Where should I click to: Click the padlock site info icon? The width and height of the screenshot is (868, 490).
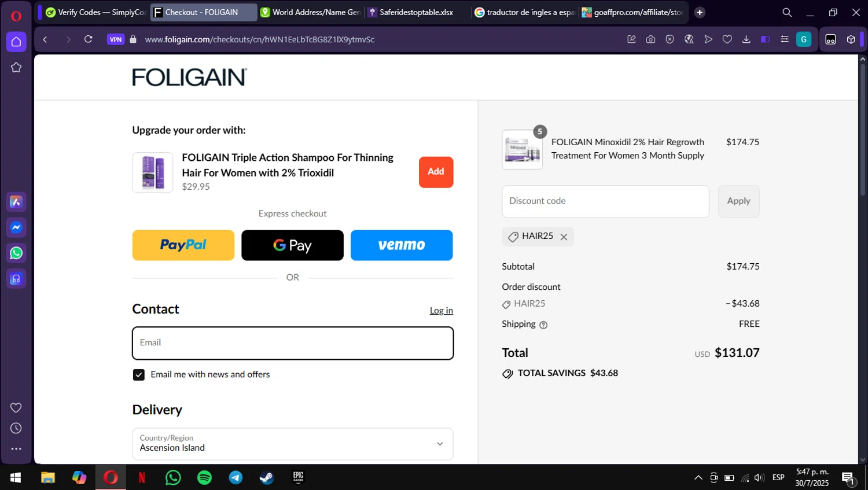133,39
